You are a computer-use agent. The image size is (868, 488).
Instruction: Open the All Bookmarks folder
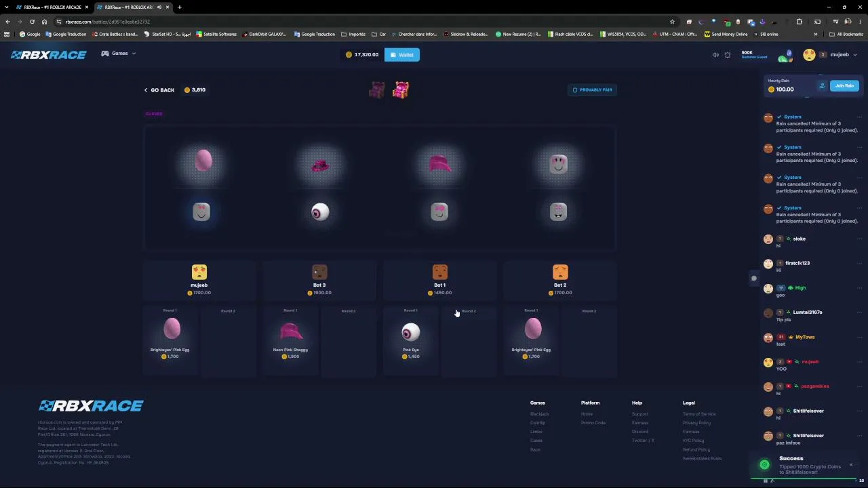click(846, 34)
